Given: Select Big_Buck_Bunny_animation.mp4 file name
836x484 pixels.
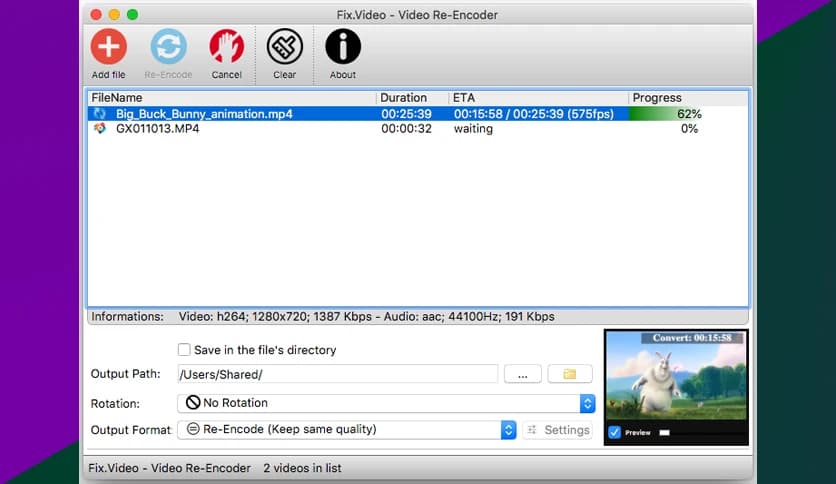Looking at the screenshot, I should [204, 114].
